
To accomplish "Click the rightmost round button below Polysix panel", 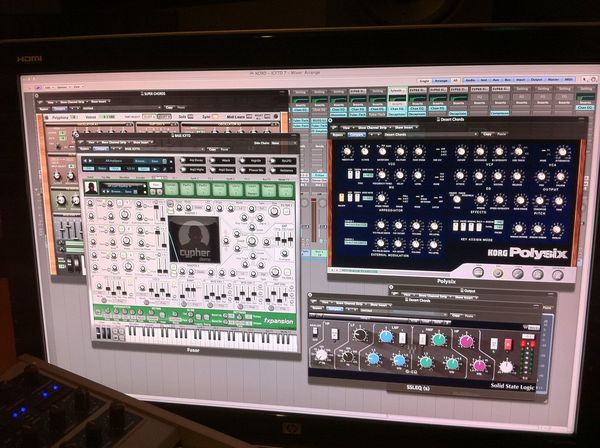I will point(558,274).
